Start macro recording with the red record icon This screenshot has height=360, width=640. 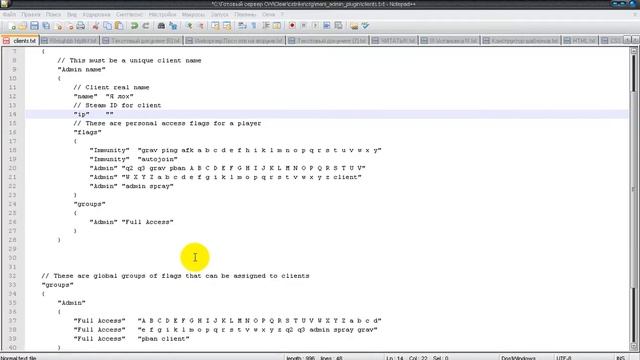pos(292,26)
